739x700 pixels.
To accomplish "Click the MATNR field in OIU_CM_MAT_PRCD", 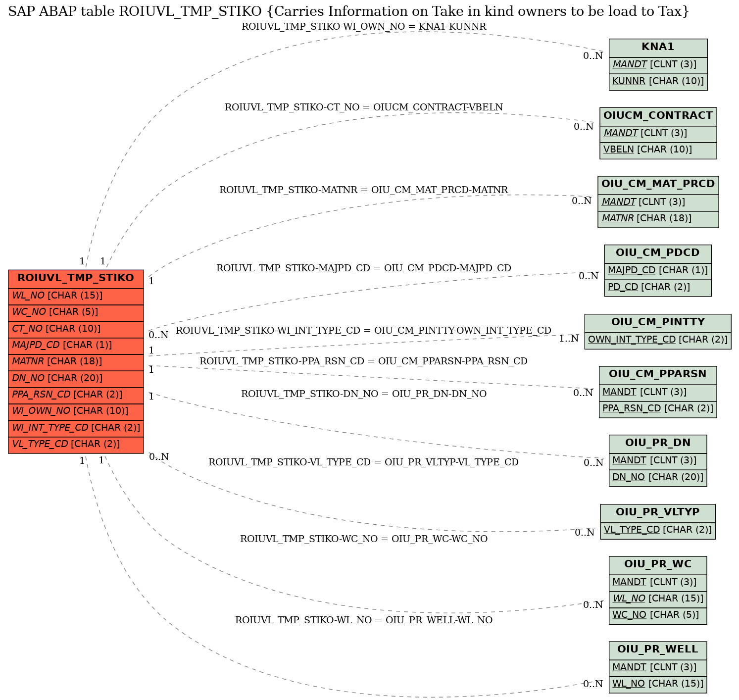I will (x=658, y=218).
